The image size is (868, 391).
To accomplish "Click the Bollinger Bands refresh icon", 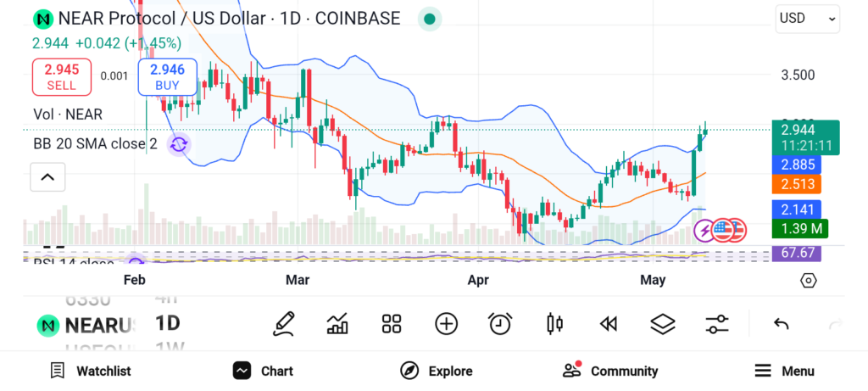I will 178,144.
